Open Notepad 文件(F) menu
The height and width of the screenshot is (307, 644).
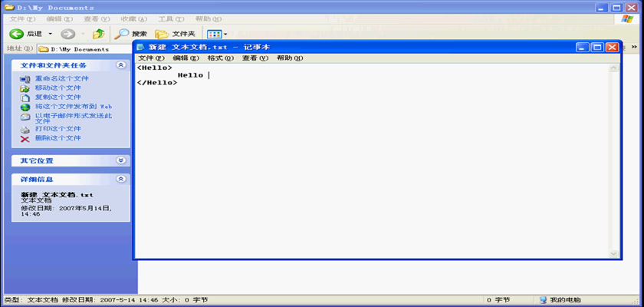click(x=151, y=58)
